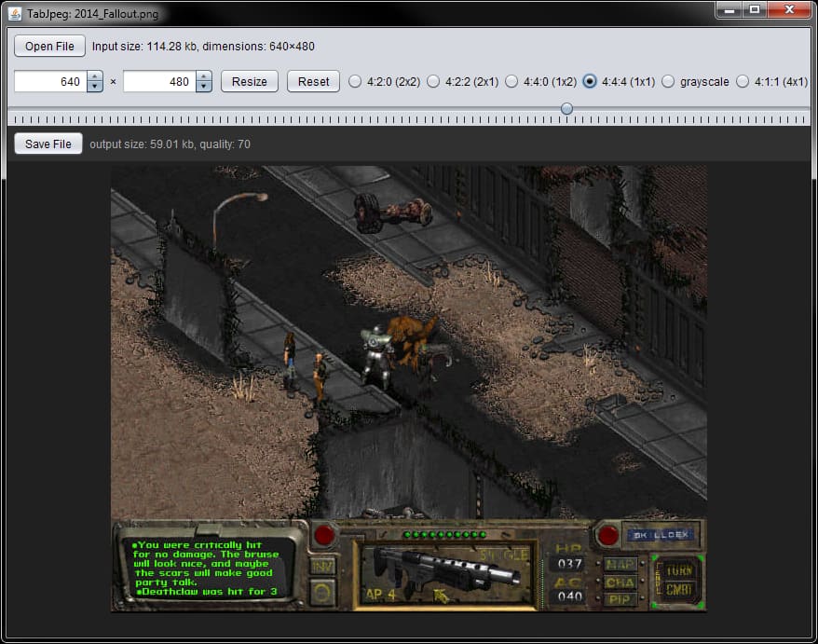Click the Open File button
The height and width of the screenshot is (644, 818).
pyautogui.click(x=49, y=46)
